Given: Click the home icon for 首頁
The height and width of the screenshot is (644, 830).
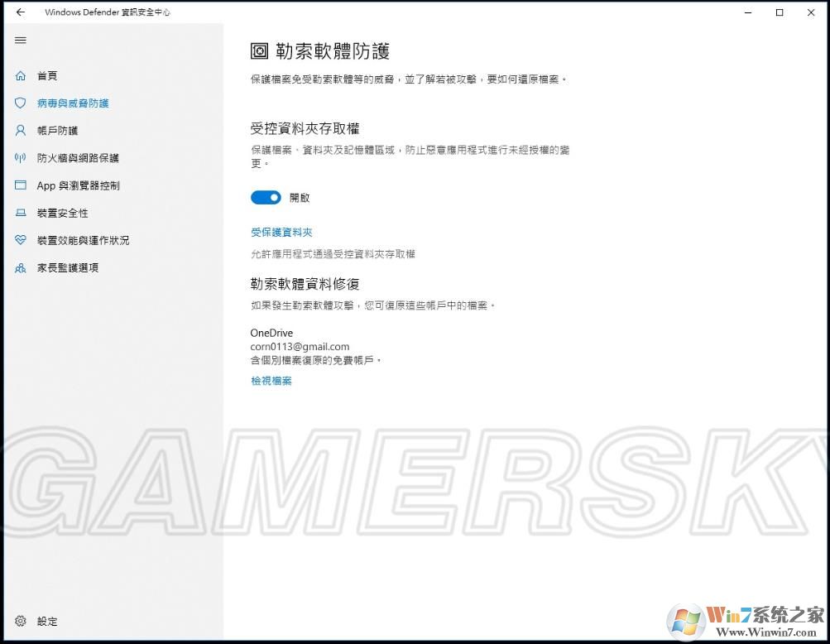Looking at the screenshot, I should tap(21, 76).
